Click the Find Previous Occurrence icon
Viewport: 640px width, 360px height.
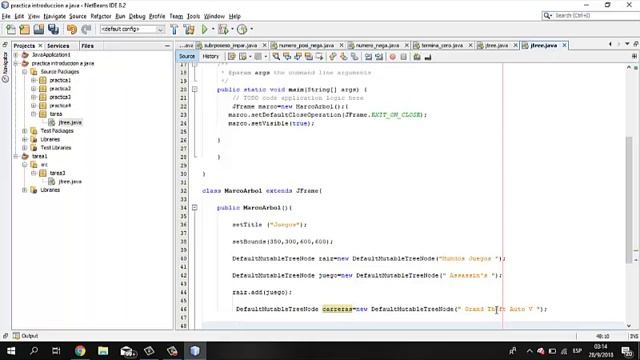click(x=287, y=57)
